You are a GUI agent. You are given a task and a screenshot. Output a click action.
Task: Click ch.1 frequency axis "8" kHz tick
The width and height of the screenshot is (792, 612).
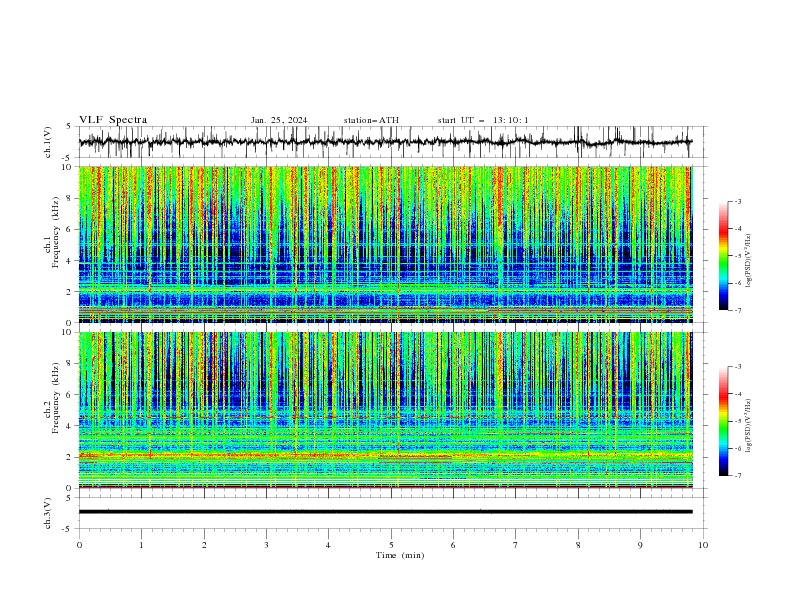pos(70,198)
